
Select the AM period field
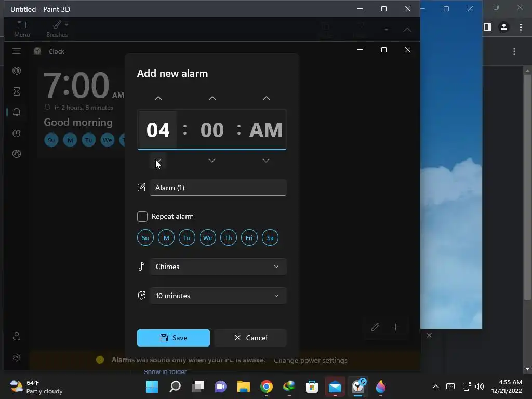tap(266, 129)
